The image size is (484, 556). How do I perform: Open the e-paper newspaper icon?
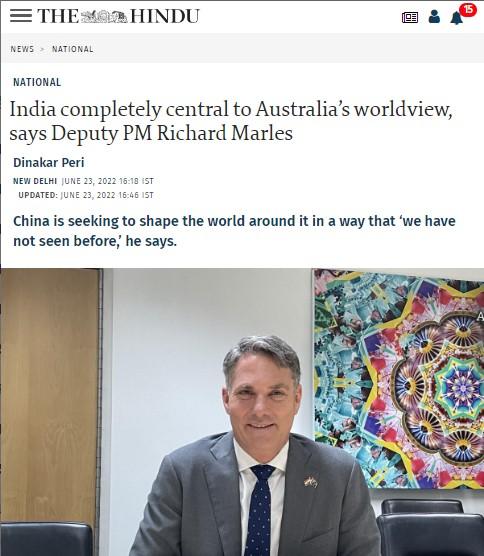[410, 17]
